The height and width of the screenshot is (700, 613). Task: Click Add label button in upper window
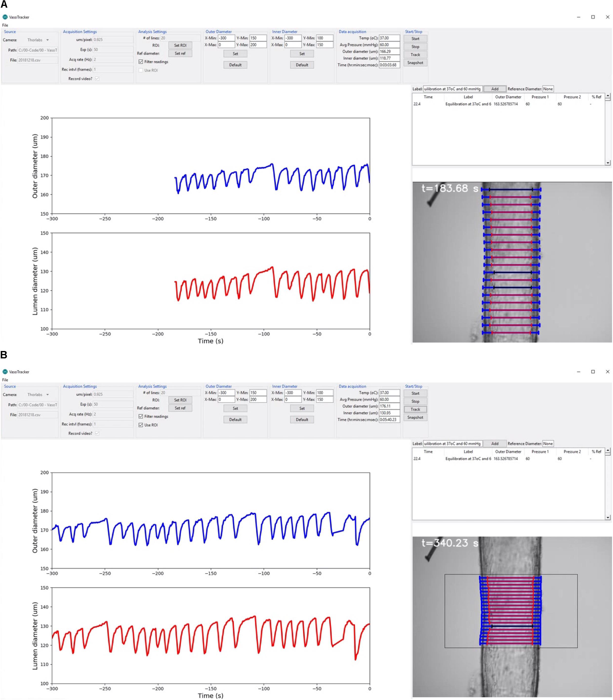495,89
